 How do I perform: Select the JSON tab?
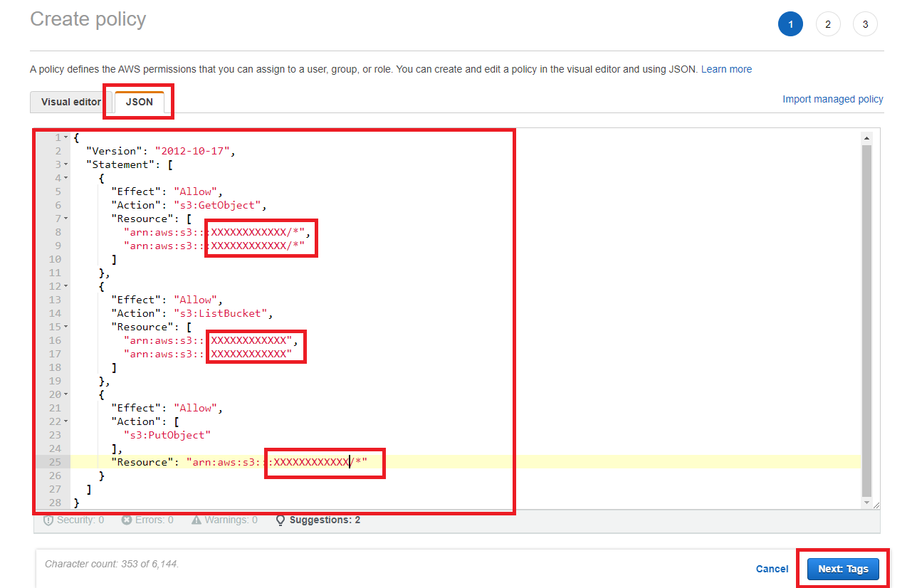[x=140, y=102]
